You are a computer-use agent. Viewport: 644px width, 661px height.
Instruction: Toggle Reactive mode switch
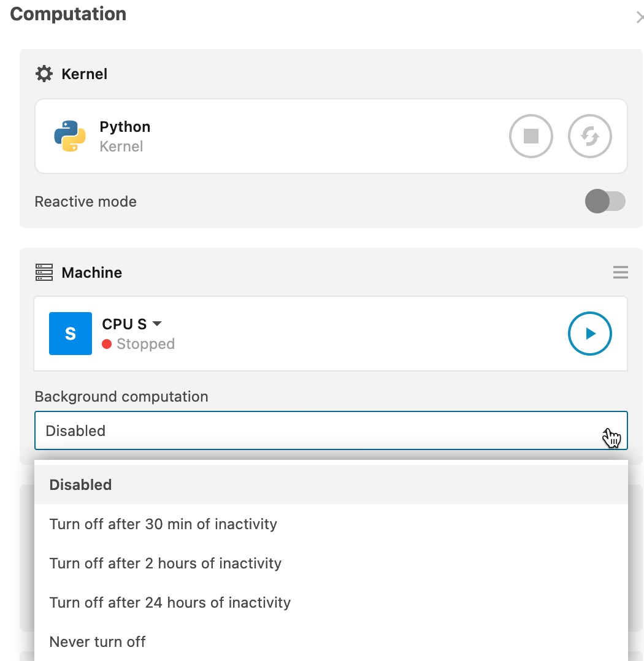click(x=605, y=201)
